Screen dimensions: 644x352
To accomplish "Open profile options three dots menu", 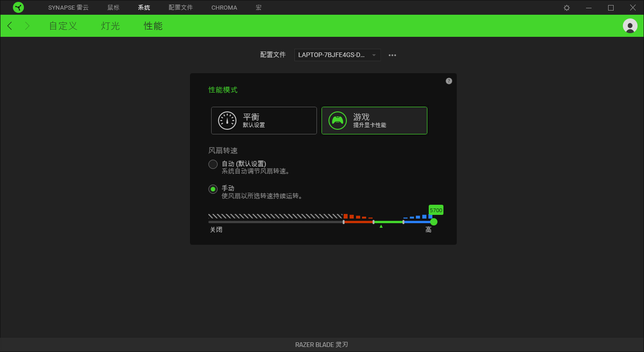I will 392,55.
